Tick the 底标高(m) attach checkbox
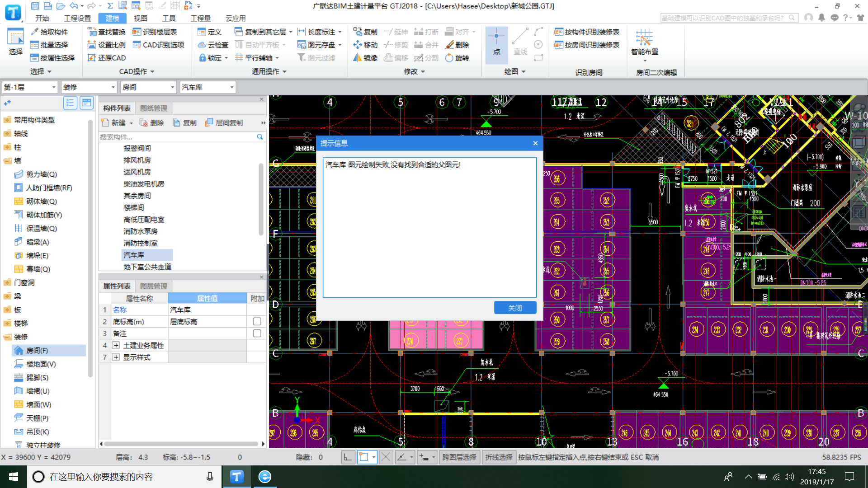 257,321
